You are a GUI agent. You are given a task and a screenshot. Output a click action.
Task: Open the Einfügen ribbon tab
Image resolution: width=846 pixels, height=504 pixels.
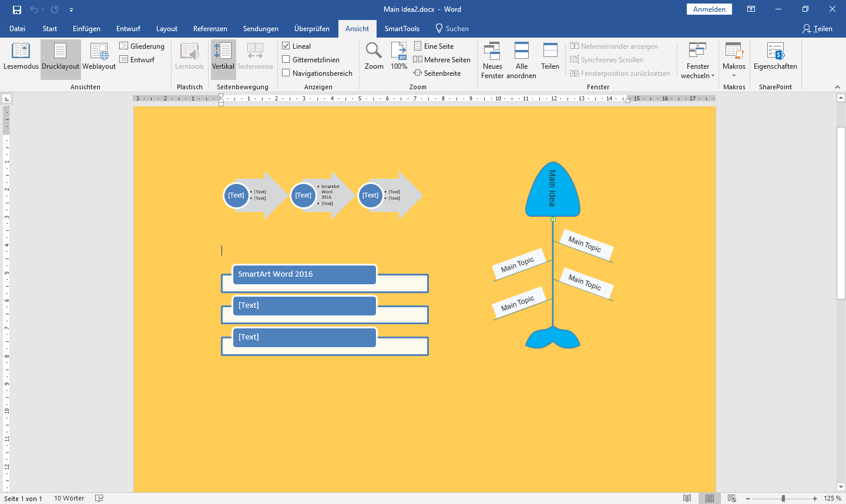[86, 29]
